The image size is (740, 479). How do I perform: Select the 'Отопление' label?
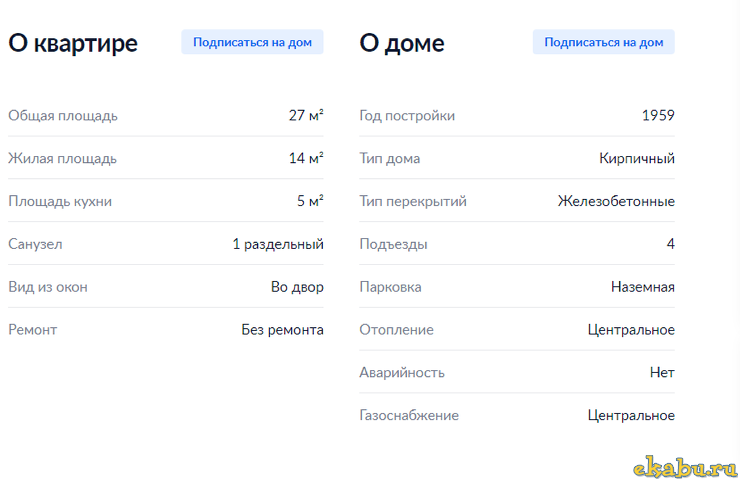(396, 330)
